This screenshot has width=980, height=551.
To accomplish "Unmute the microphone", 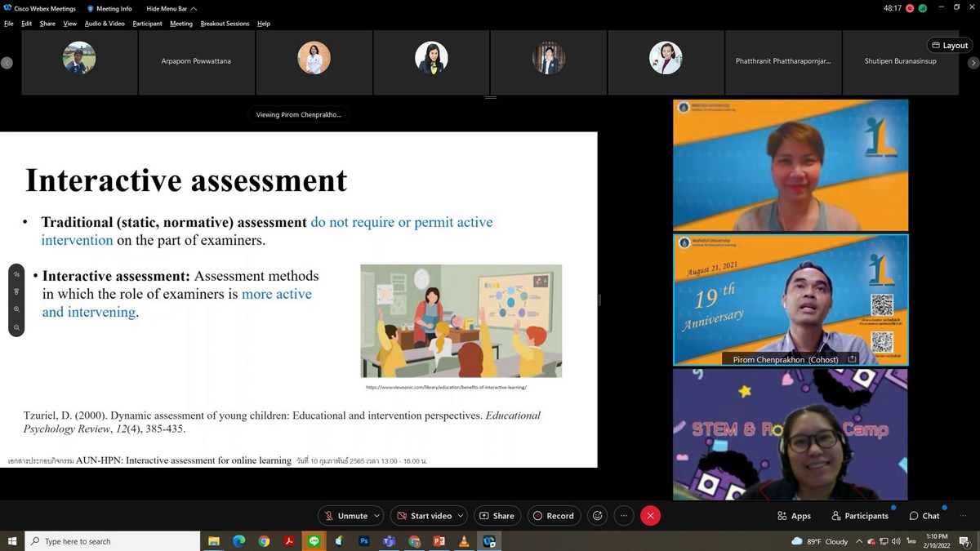I will (345, 516).
